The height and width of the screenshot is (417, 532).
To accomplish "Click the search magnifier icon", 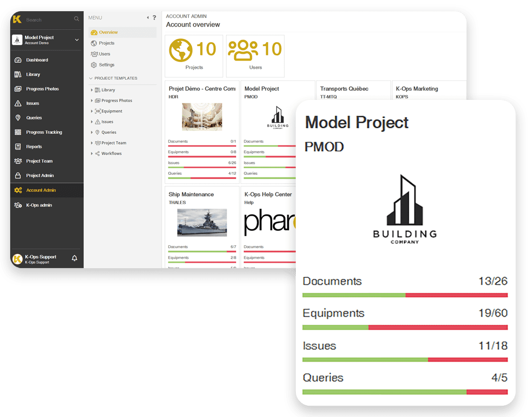I will [76, 19].
